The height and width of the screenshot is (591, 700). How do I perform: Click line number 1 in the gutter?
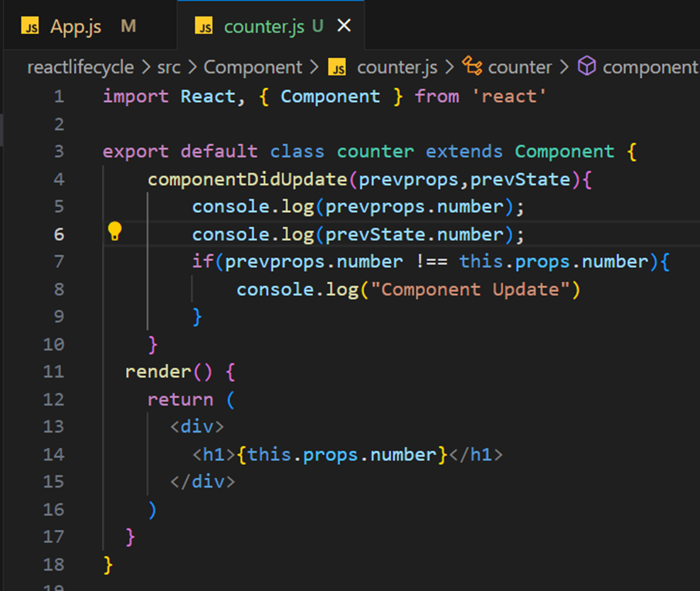[x=59, y=97]
